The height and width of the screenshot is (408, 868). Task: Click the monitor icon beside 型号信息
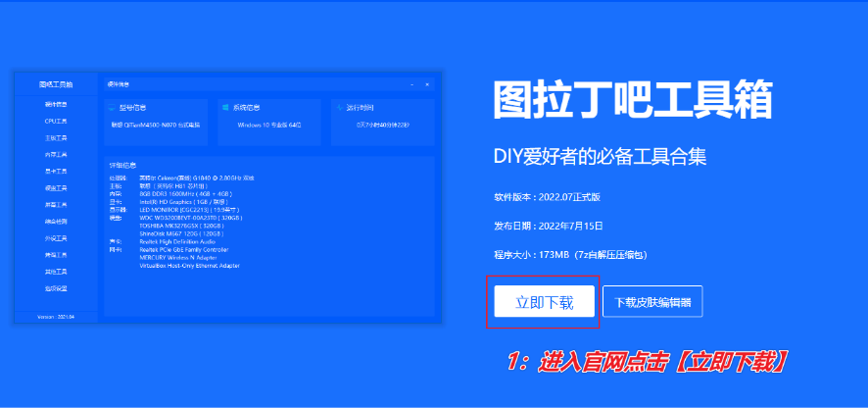[x=112, y=108]
